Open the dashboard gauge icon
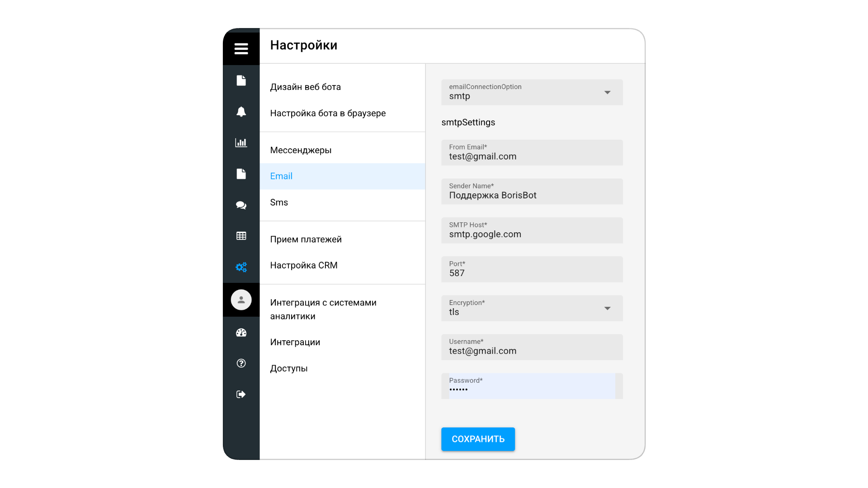The width and height of the screenshot is (868, 488). [241, 333]
